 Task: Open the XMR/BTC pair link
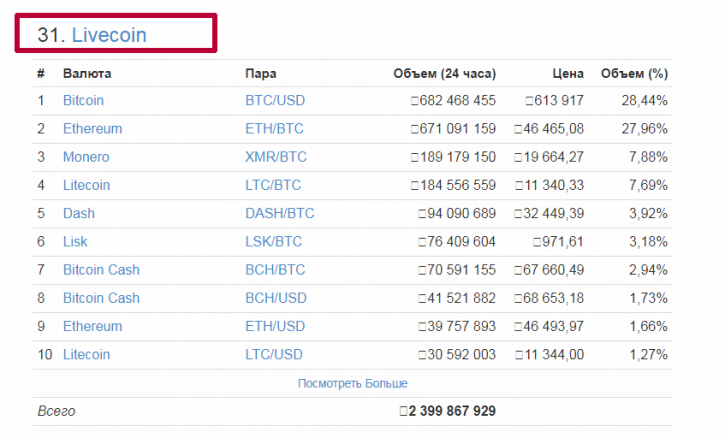[x=276, y=157]
